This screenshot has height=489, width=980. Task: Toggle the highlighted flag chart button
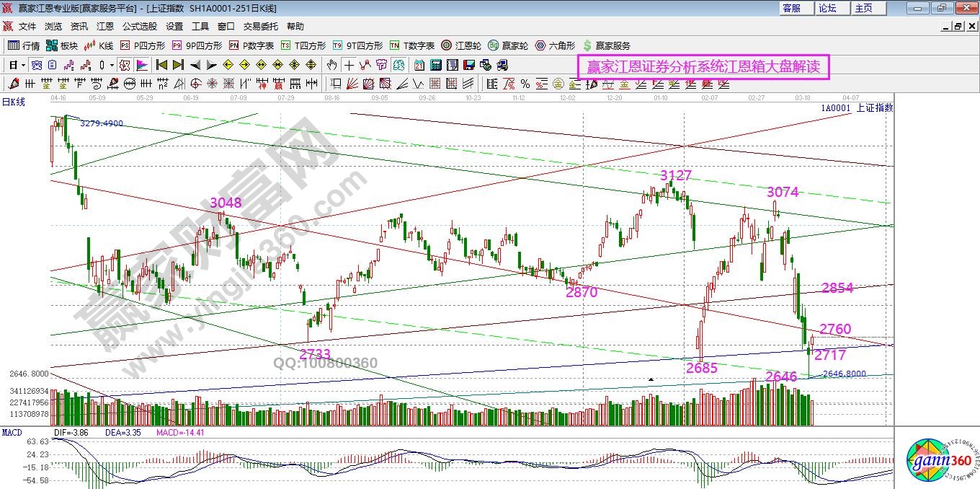coord(141,64)
